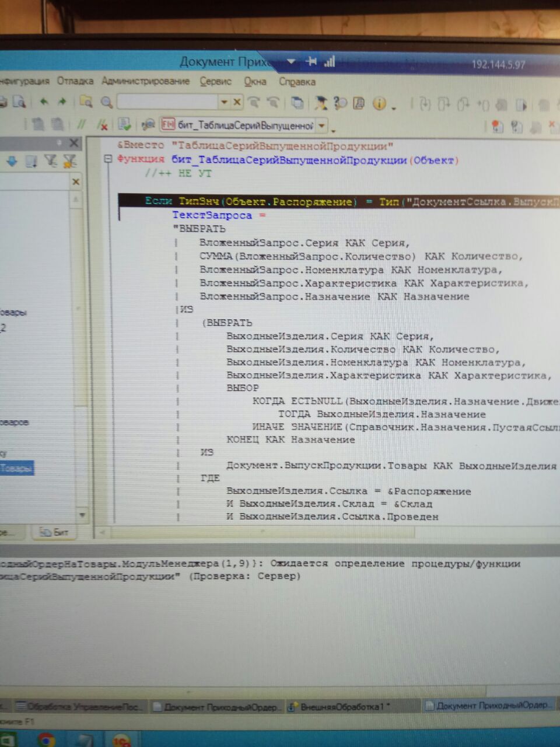Viewport: 560px width, 747px height.
Task: Open the procedure list dropdown бит_ТаблицаСерийВыпущенной
Action: pyautogui.click(x=322, y=125)
